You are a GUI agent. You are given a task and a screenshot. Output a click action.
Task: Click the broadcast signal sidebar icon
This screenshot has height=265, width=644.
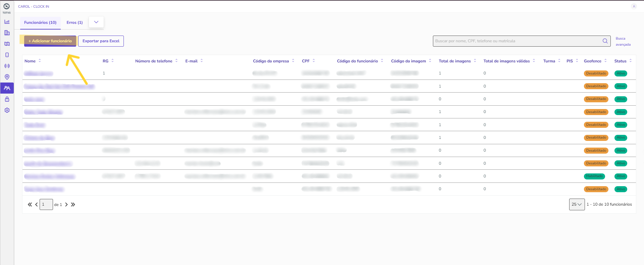coord(7,66)
